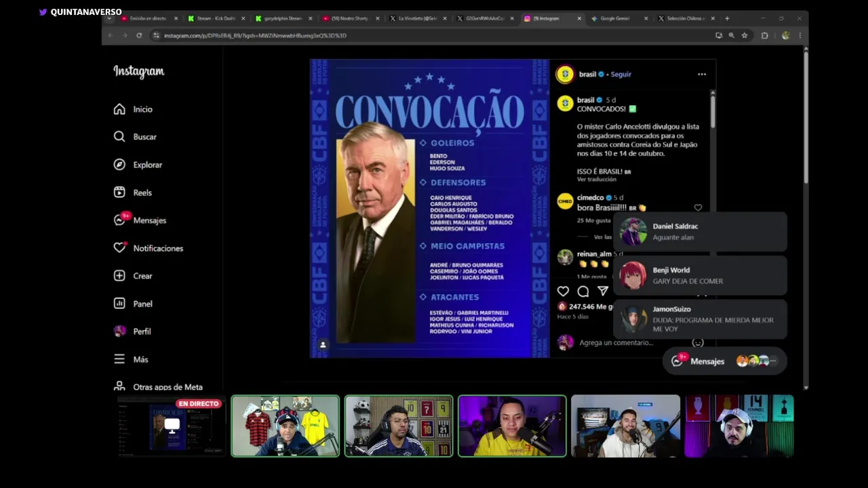The image size is (868, 488).
Task: Like the cimedco comment
Action: point(698,207)
